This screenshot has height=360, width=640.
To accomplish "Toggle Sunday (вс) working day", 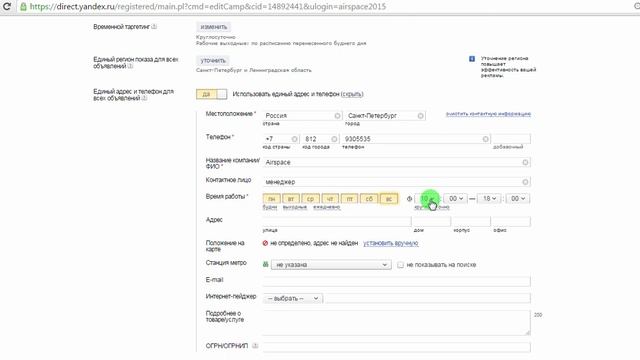I will click(389, 199).
